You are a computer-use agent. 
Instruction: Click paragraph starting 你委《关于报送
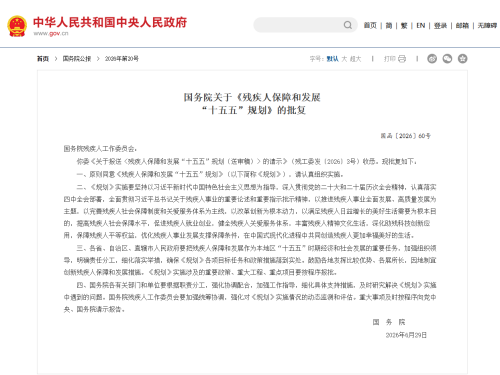click(x=247, y=161)
